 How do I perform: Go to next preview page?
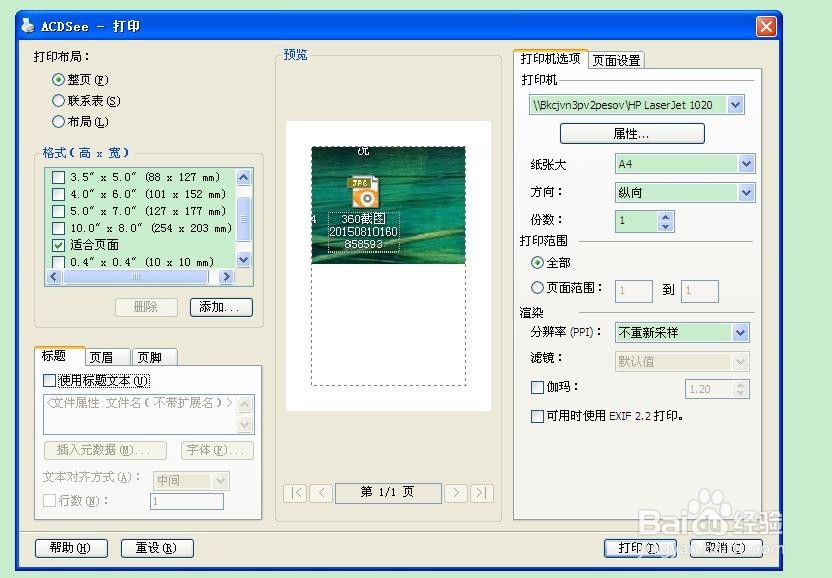pyautogui.click(x=456, y=493)
